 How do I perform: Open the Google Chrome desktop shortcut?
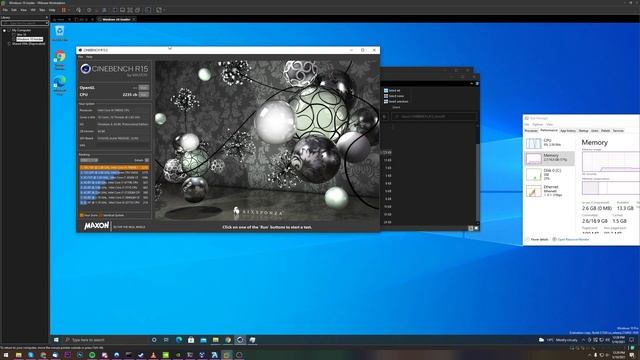[60, 59]
